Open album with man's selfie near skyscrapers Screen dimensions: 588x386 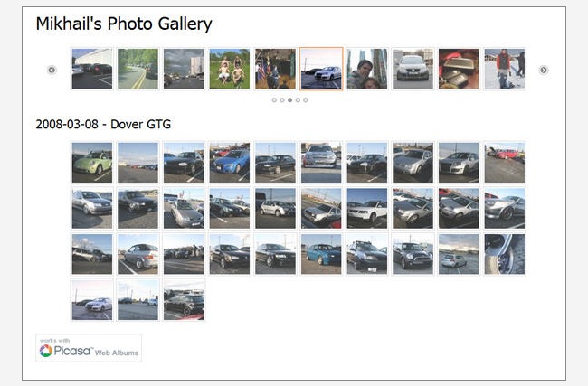(367, 69)
